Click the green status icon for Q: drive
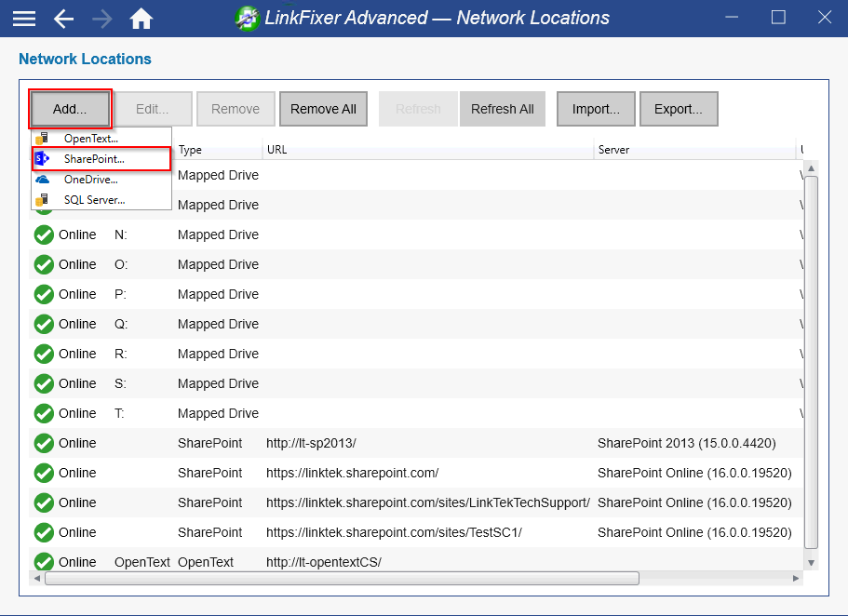 44,324
